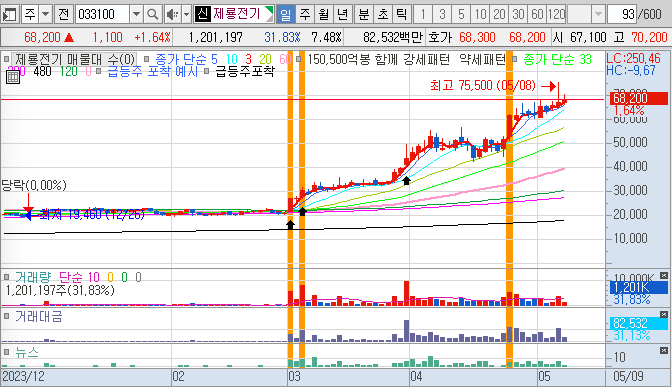Click the 약세패턴 label in indicator header

[x=483, y=59]
